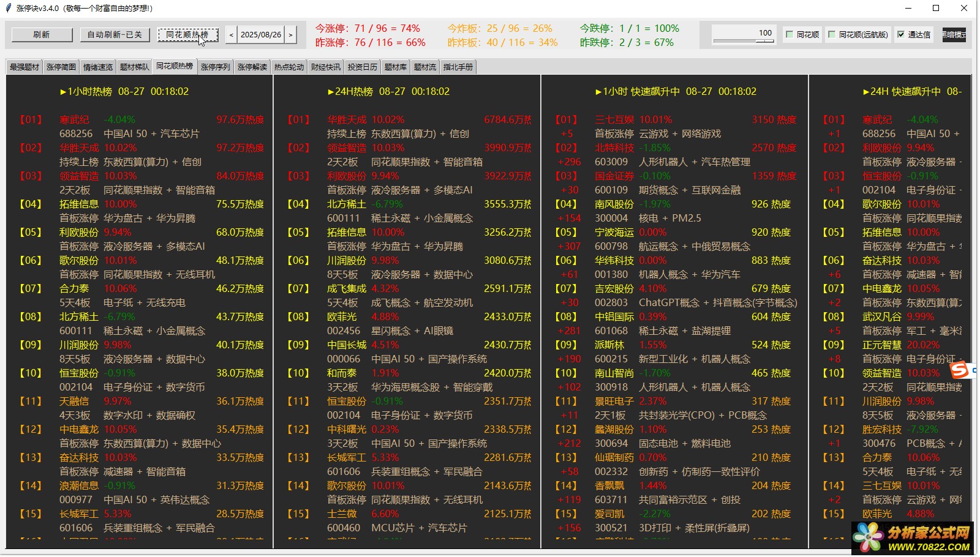Switch to the 题材库 tab
The height and width of the screenshot is (557, 980).
tap(396, 67)
